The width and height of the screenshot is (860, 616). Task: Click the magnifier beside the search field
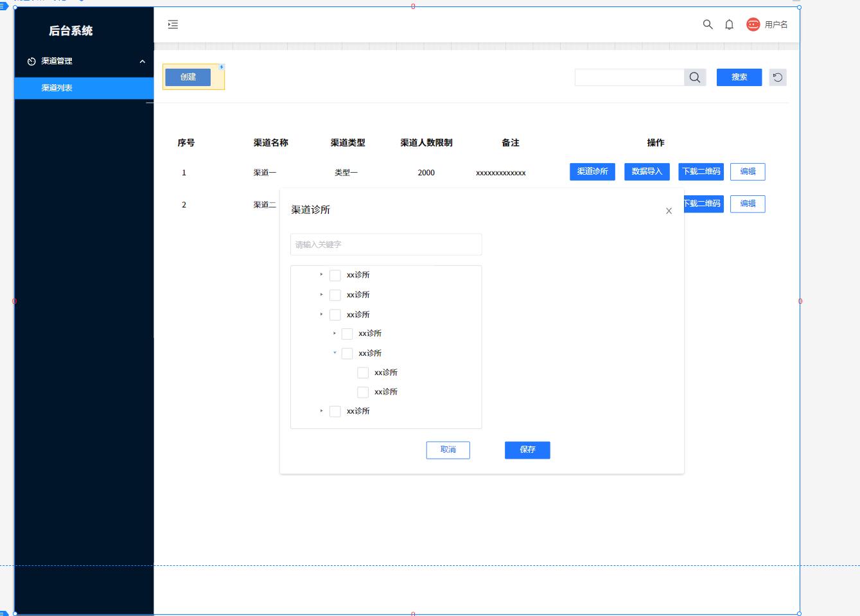pyautogui.click(x=695, y=77)
